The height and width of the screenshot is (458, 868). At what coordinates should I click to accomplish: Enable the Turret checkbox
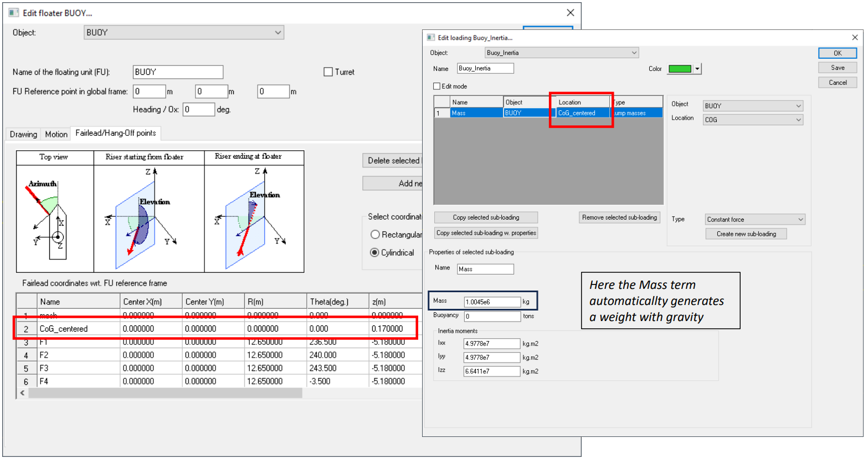(328, 72)
